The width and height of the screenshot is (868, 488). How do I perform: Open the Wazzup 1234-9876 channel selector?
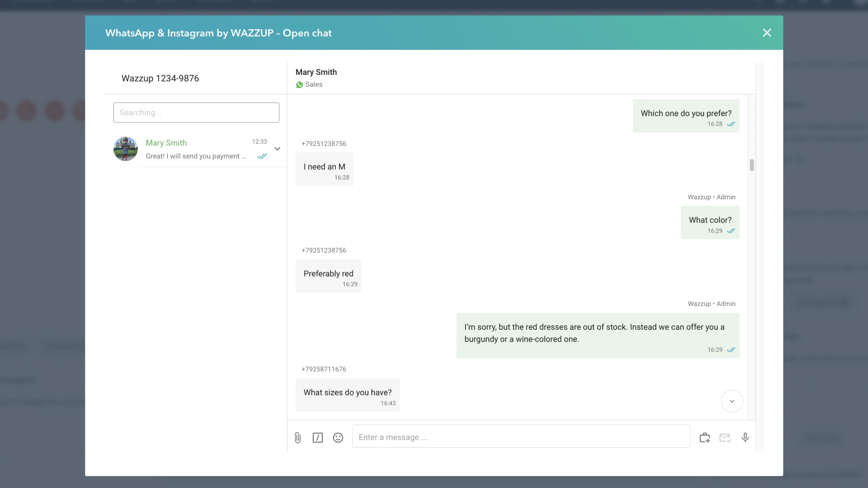(160, 78)
